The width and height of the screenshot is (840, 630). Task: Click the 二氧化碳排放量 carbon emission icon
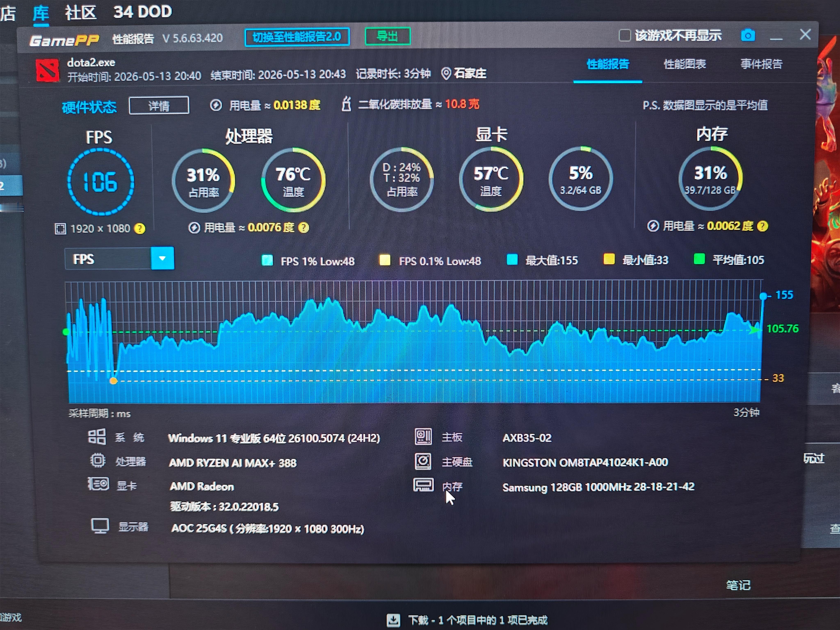346,104
